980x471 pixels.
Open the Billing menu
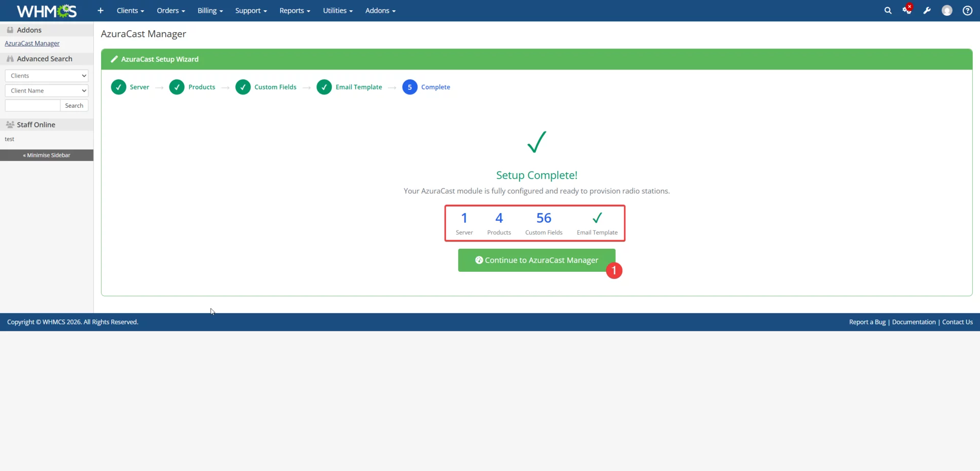[210, 10]
